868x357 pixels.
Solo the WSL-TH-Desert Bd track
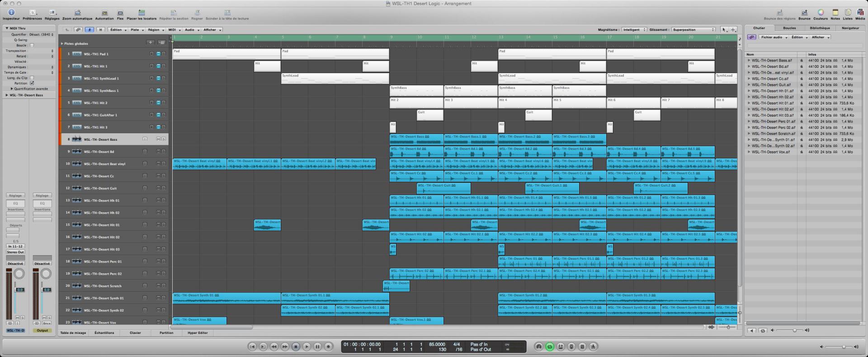click(x=164, y=152)
